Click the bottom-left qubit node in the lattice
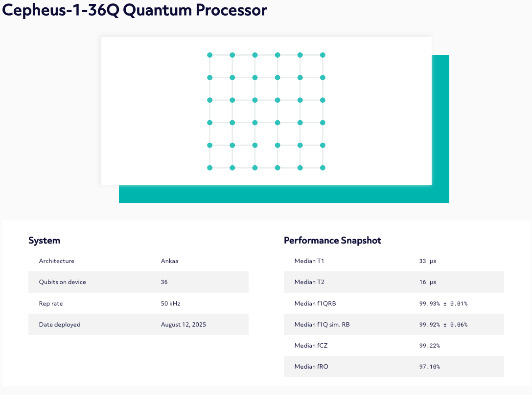Image resolution: width=532 pixels, height=395 pixels. click(210, 168)
